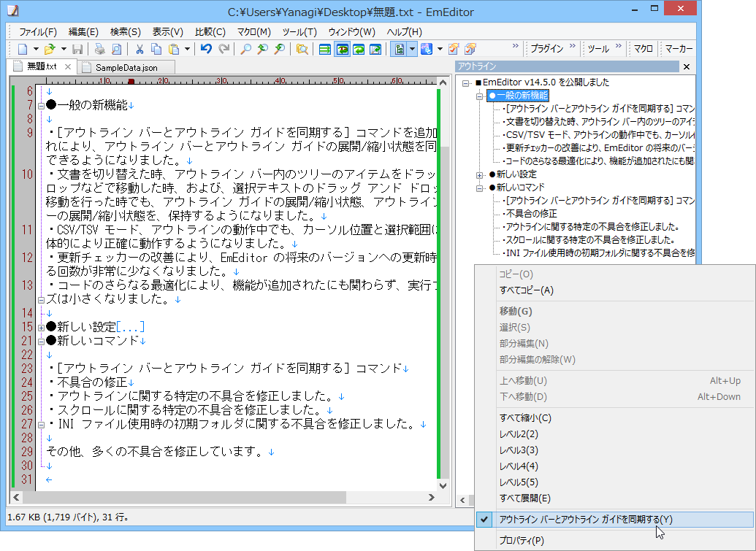
Task: Open properties for current configuration icon
Action: click(x=454, y=49)
